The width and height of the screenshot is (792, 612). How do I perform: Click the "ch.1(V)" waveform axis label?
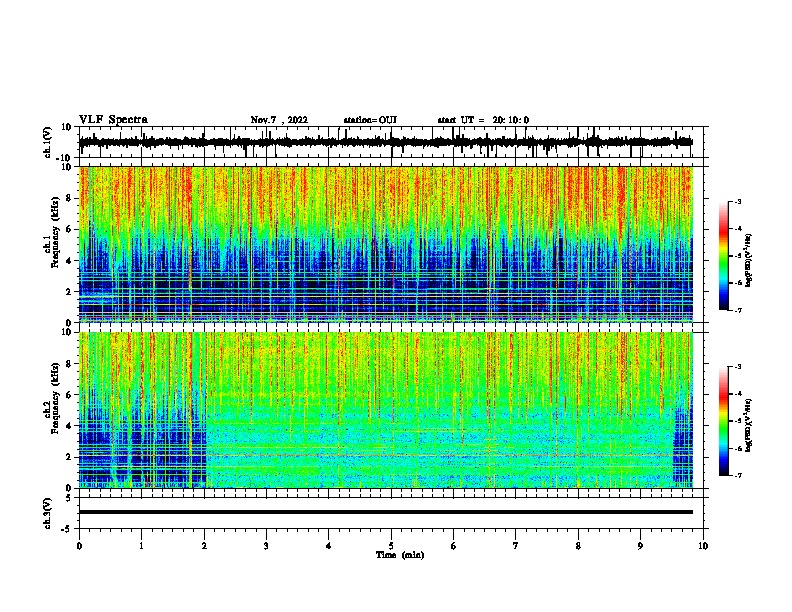point(48,142)
